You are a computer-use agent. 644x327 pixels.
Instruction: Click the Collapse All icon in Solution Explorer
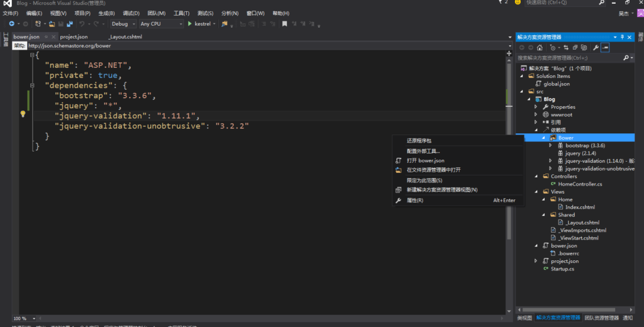(x=575, y=47)
